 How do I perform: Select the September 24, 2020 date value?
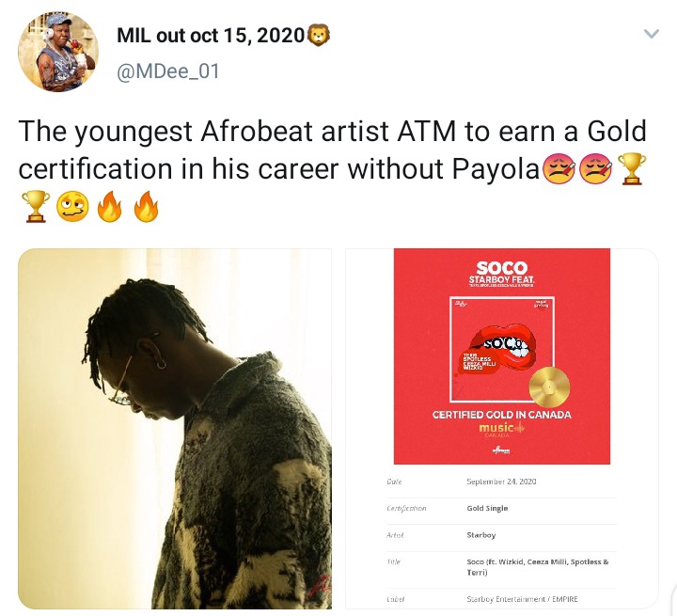[501, 482]
